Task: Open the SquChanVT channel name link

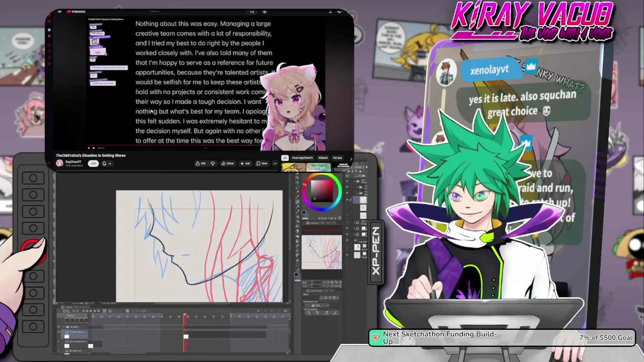Action: (73, 161)
